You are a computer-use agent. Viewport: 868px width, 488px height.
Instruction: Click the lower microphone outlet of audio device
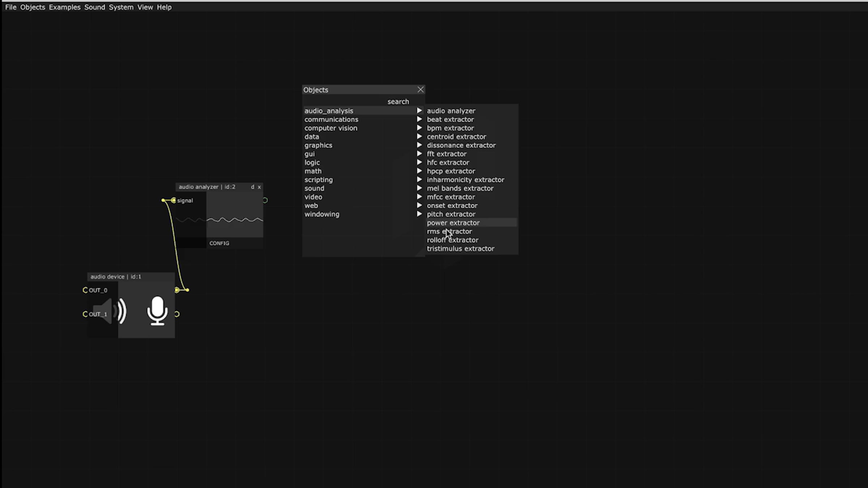177,314
